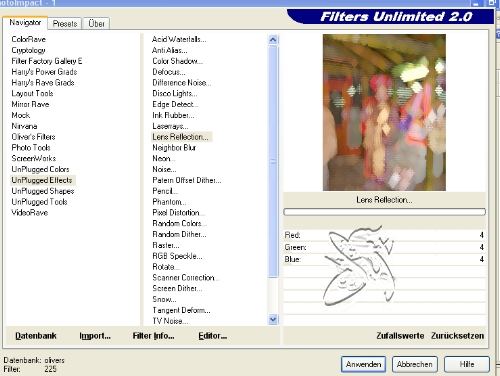Click filter list scroll up arrow
Image resolution: width=500 pixels, height=376 pixels.
click(273, 40)
